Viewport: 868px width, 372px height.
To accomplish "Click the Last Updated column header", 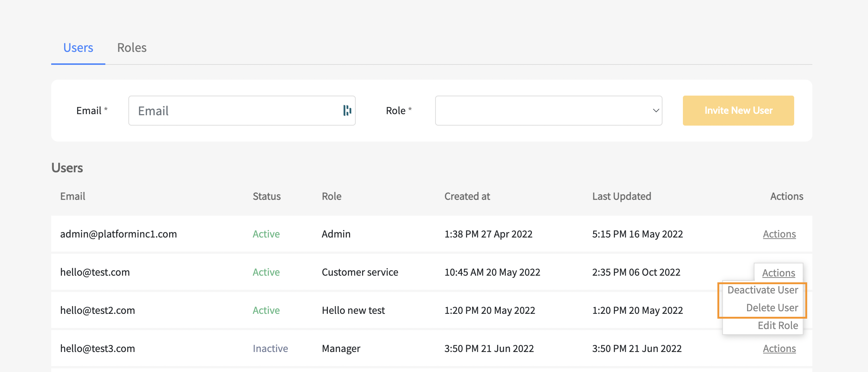I will click(621, 196).
